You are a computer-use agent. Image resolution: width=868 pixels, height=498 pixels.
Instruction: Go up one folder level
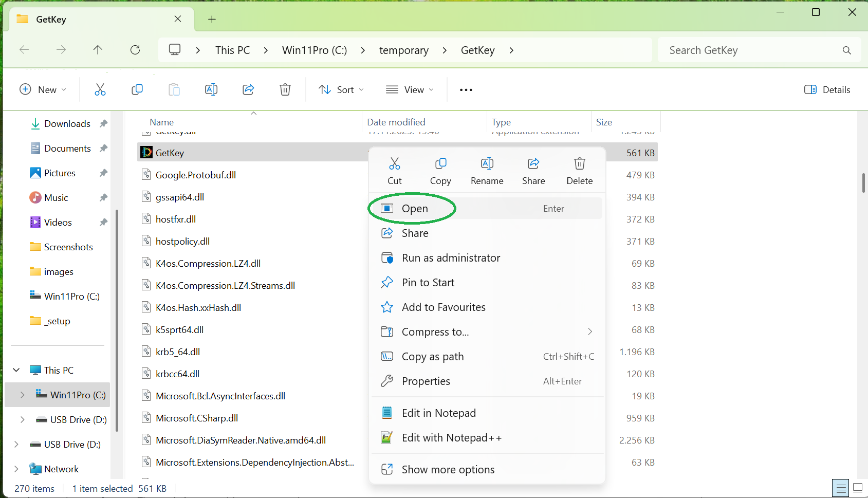pyautogui.click(x=98, y=50)
